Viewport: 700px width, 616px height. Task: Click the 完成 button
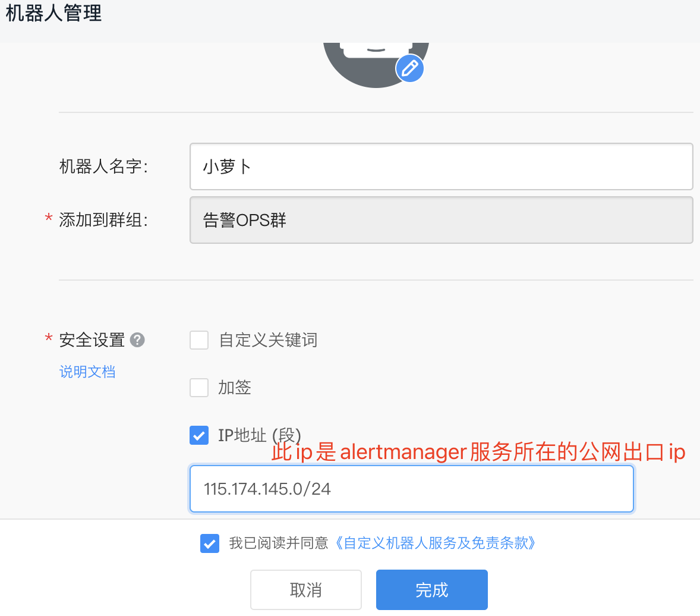(431, 590)
